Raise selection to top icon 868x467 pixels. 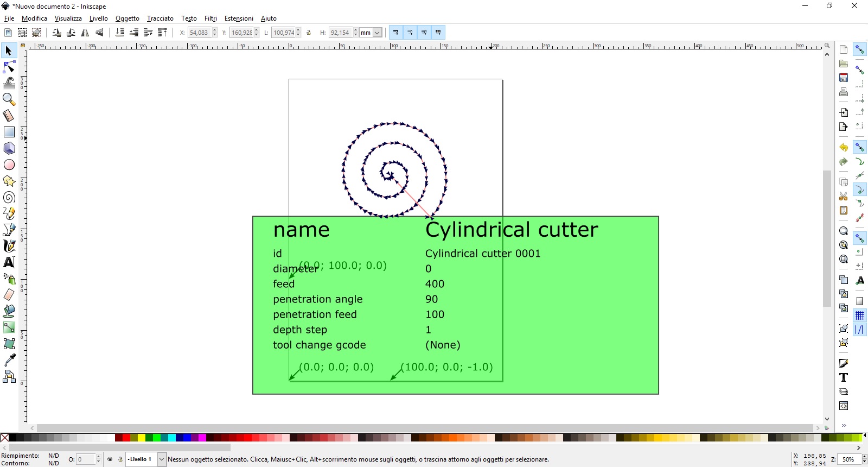pyautogui.click(x=162, y=33)
